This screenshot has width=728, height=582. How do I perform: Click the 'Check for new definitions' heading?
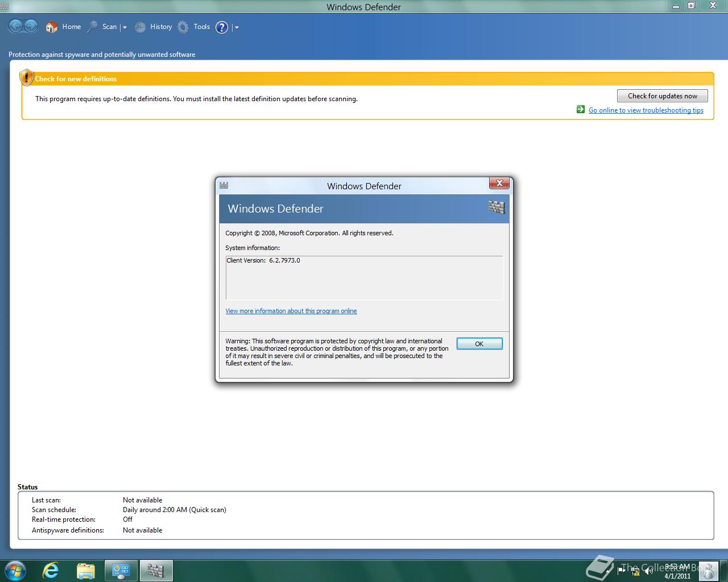(x=76, y=79)
